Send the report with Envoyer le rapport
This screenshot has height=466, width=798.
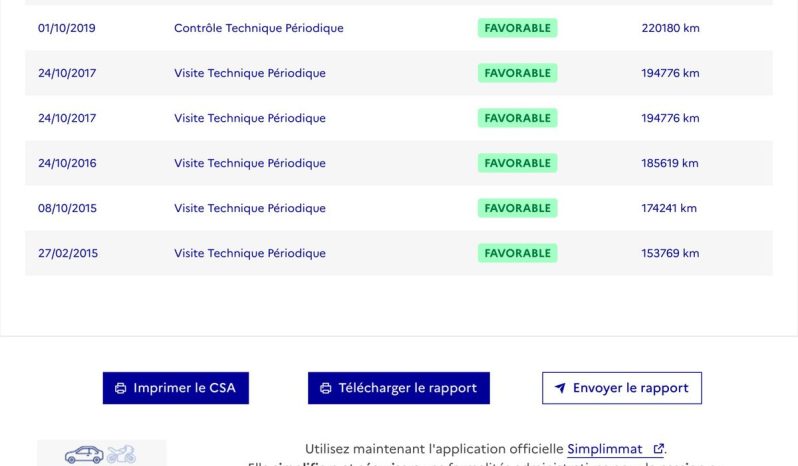tap(621, 388)
